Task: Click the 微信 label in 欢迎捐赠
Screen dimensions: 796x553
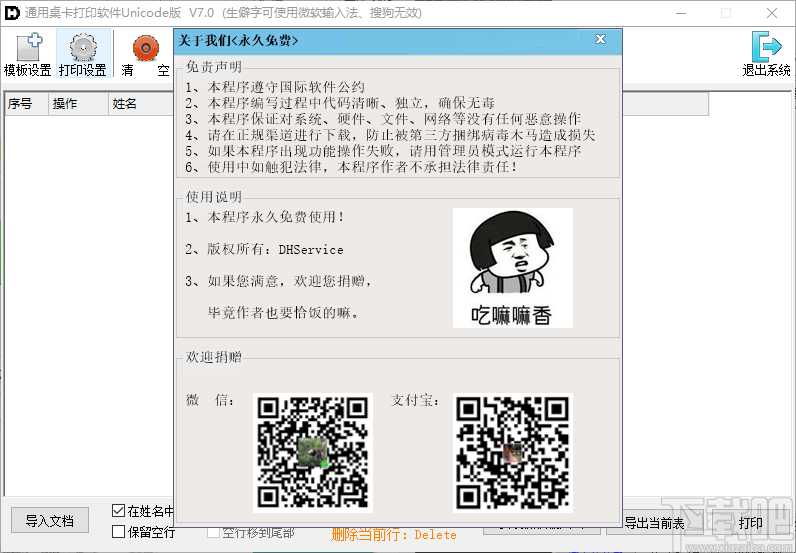Action: pos(210,400)
